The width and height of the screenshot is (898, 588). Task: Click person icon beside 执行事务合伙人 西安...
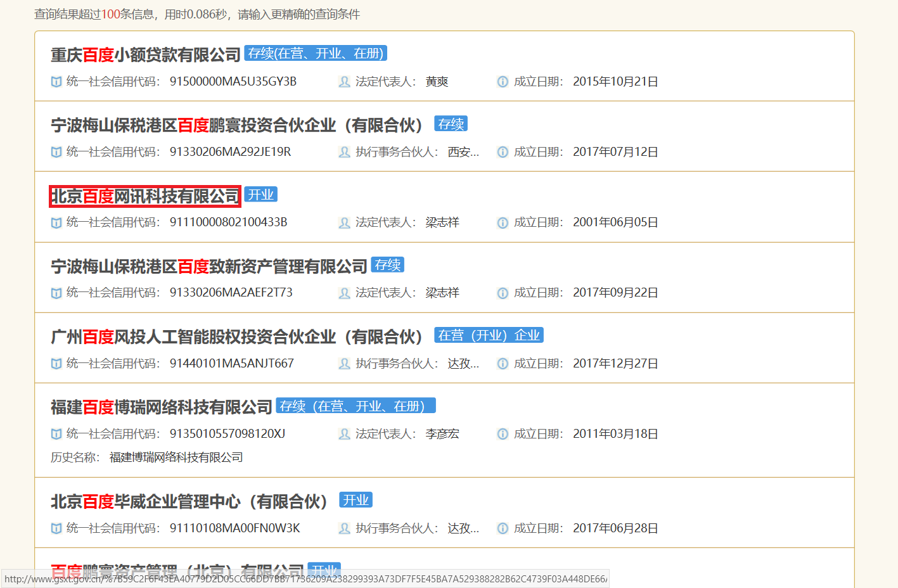(x=344, y=152)
